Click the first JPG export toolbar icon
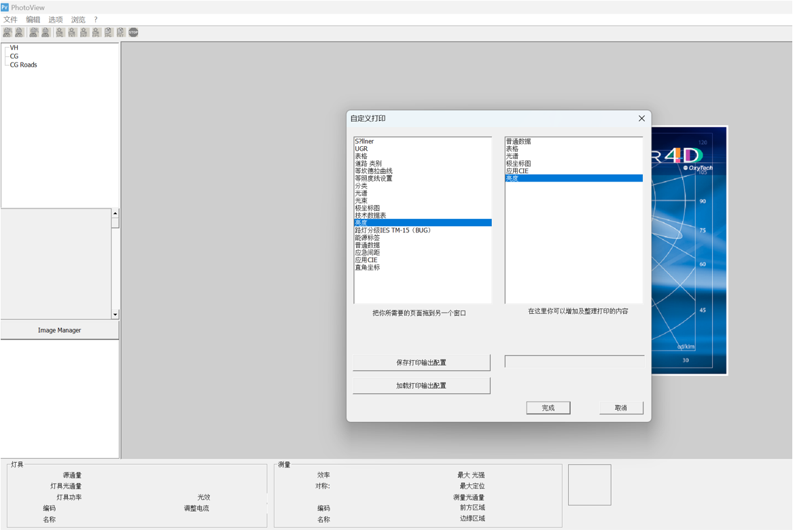The height and width of the screenshot is (532, 795). coord(60,33)
